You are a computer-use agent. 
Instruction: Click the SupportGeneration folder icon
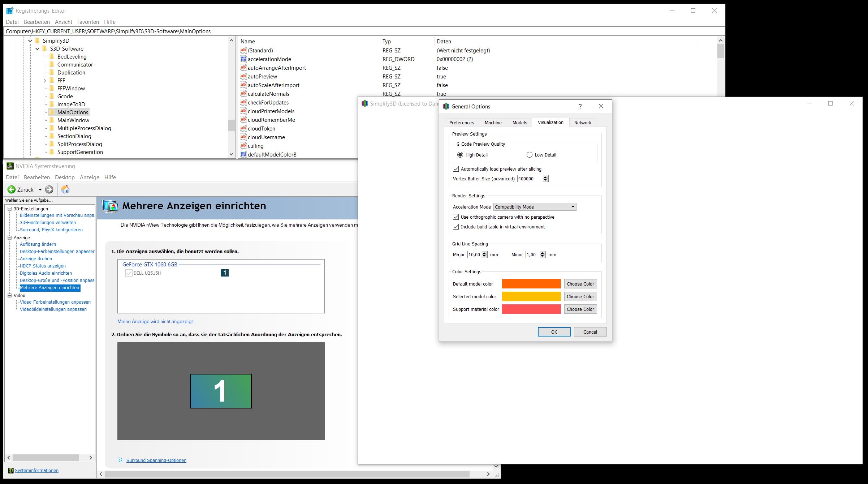point(52,152)
